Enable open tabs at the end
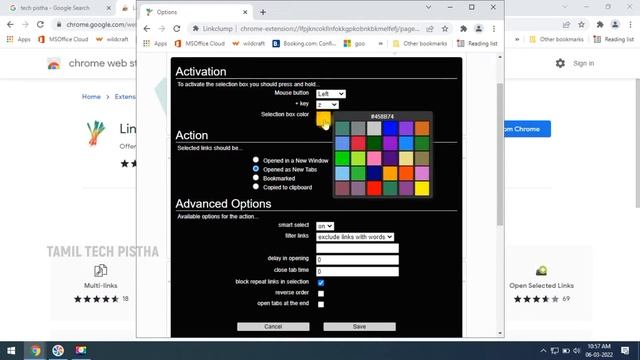The image size is (640, 360). [x=321, y=304]
